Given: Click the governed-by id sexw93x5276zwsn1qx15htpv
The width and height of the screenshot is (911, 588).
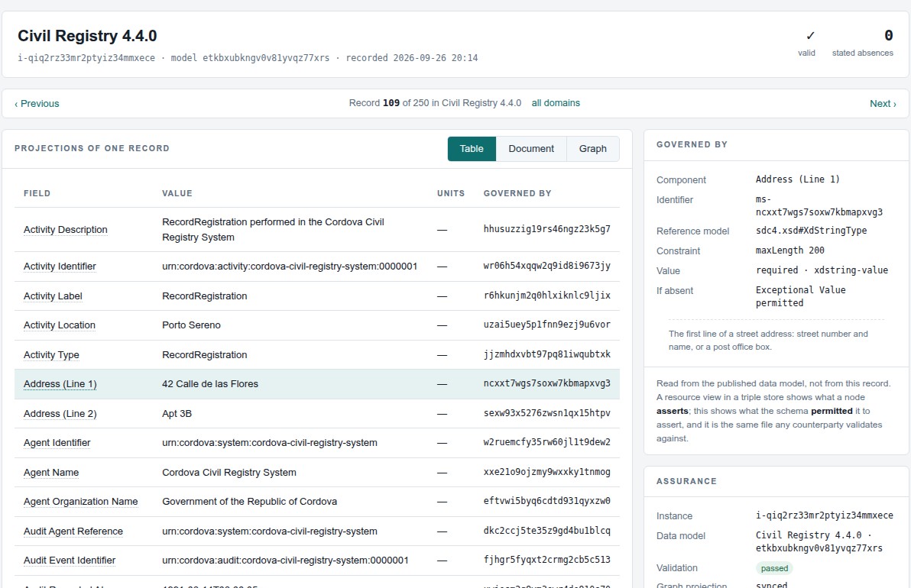Looking at the screenshot, I should [x=546, y=412].
